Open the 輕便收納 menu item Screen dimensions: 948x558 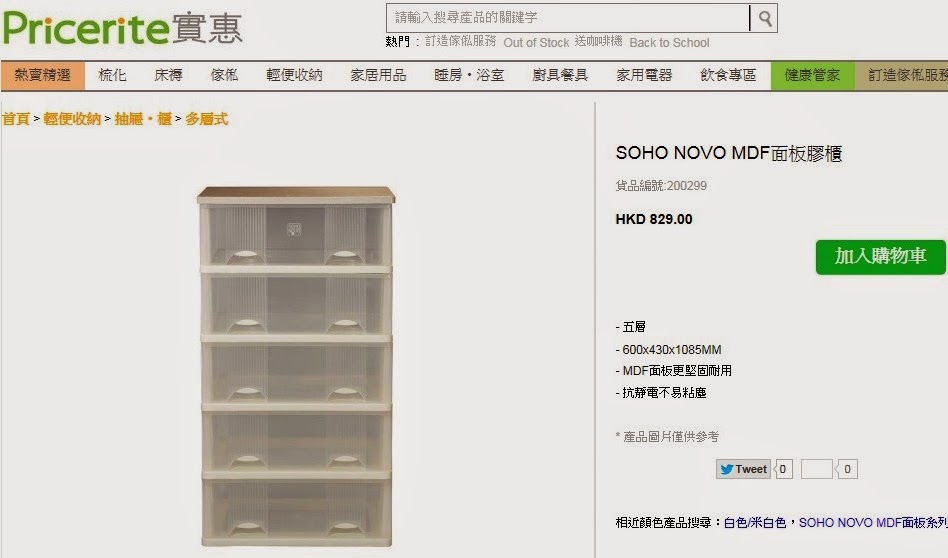[294, 76]
